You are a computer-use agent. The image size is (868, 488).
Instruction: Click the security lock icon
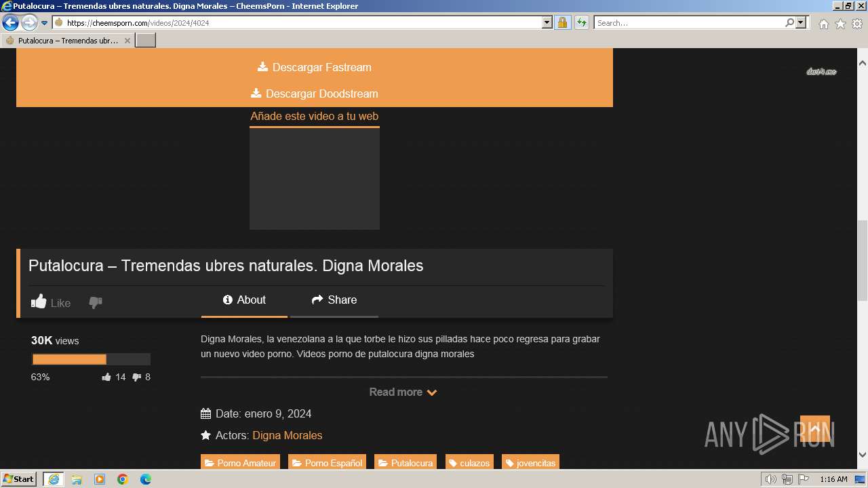pyautogui.click(x=562, y=22)
